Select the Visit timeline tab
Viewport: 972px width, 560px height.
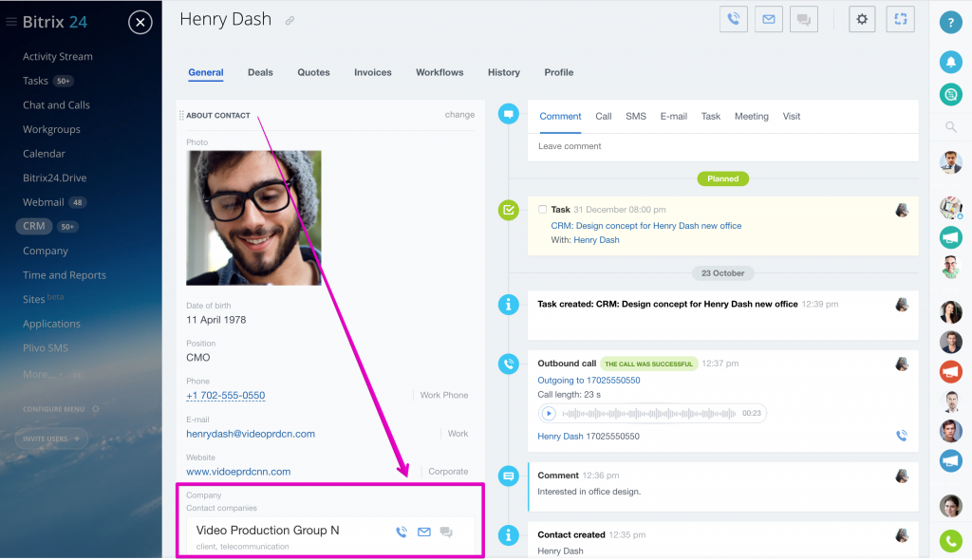(792, 117)
